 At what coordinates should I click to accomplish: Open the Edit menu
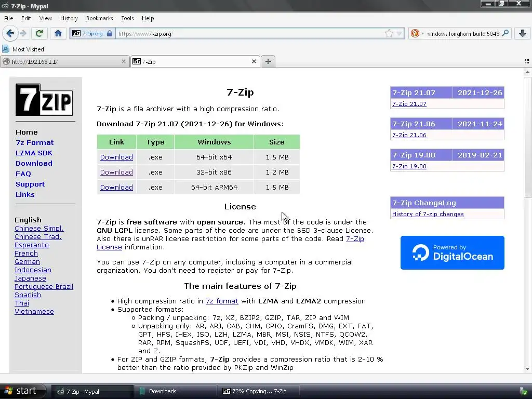coord(26,18)
